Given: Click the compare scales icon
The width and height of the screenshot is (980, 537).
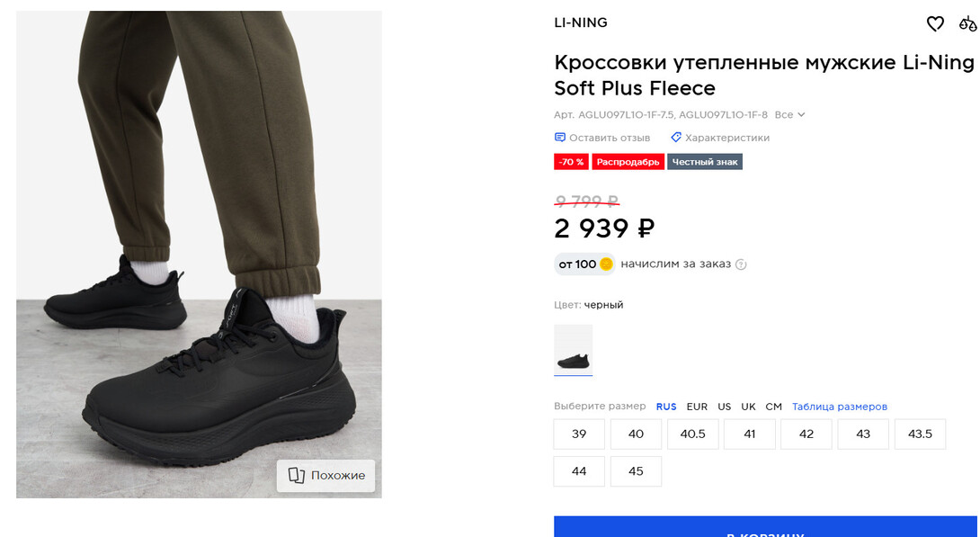Looking at the screenshot, I should click(x=968, y=23).
